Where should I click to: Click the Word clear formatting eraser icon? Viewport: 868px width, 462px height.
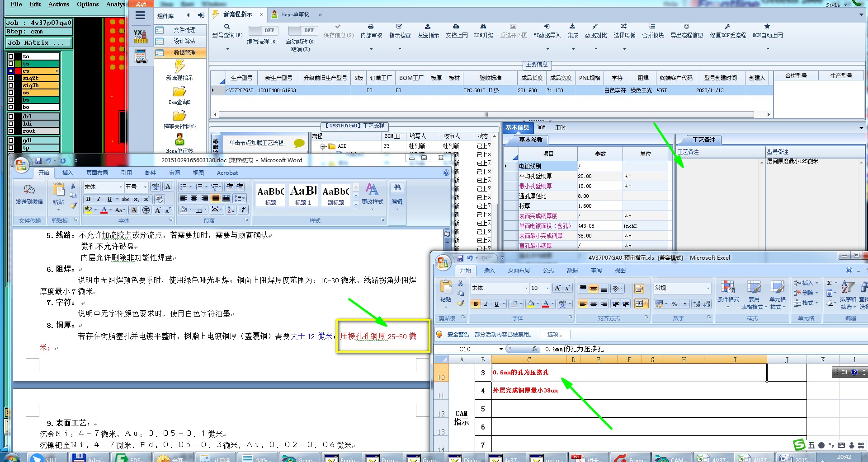click(x=159, y=199)
